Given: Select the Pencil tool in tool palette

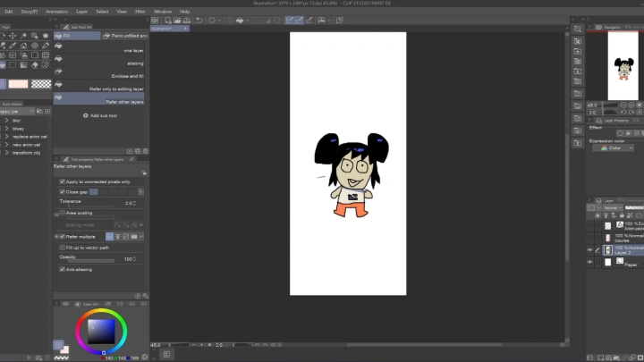Looking at the screenshot, I should point(46,46).
